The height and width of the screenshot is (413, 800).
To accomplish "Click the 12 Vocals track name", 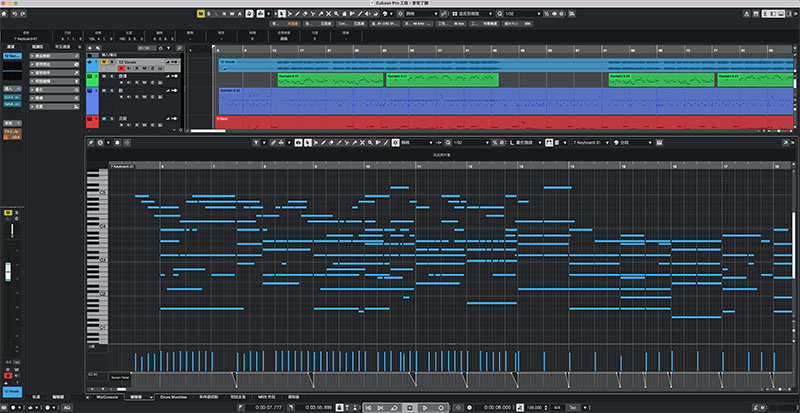I will 127,61.
